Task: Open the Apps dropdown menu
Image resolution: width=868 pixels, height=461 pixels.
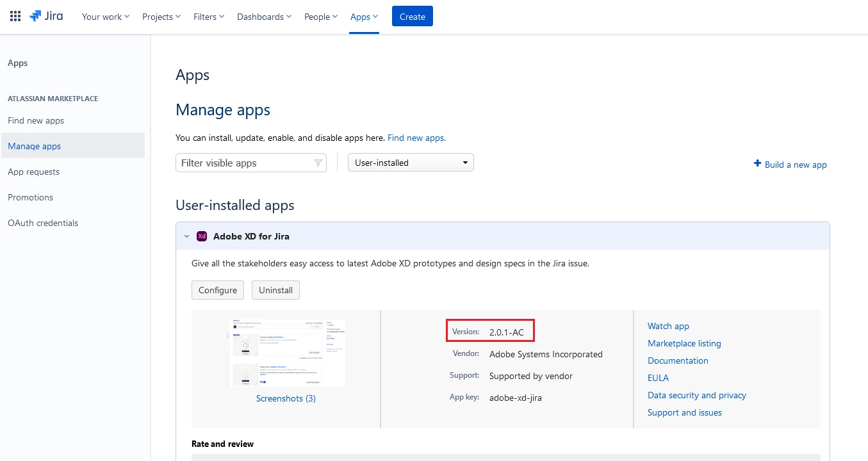Action: 364,17
